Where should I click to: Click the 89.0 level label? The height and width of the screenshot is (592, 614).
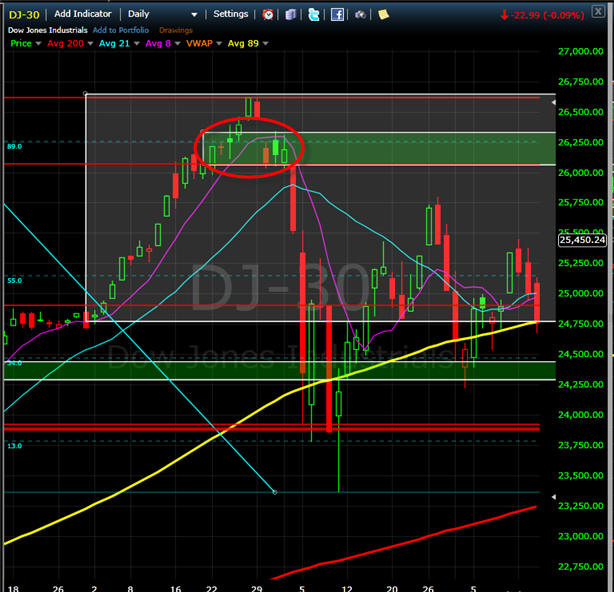click(x=14, y=147)
